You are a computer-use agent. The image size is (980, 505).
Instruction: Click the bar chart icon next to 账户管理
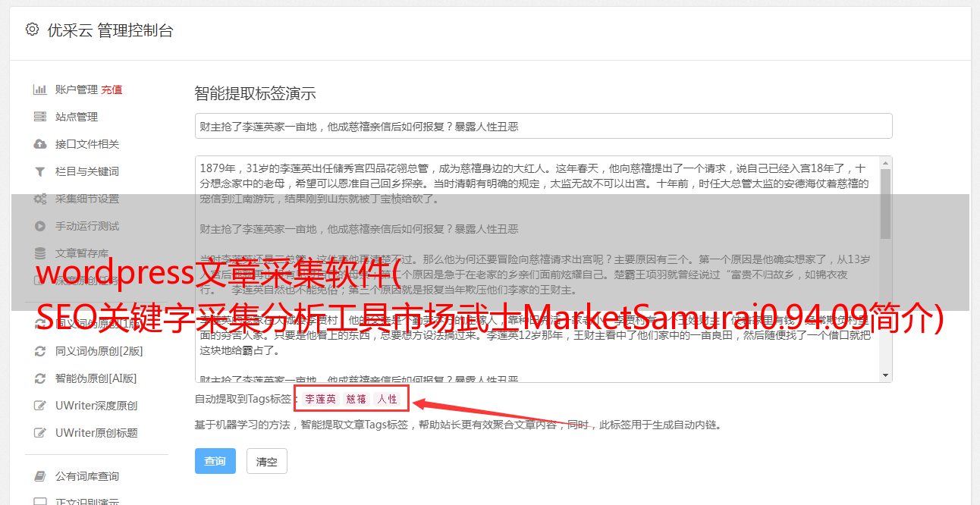(x=40, y=89)
